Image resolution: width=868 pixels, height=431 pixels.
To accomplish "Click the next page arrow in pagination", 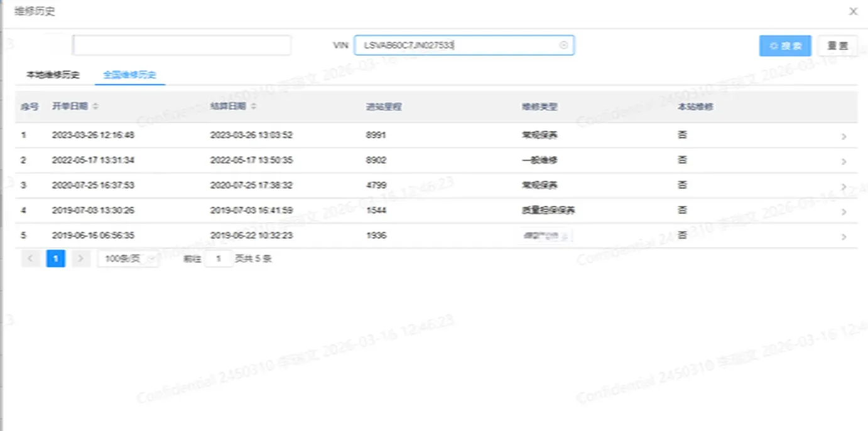I will click(81, 258).
